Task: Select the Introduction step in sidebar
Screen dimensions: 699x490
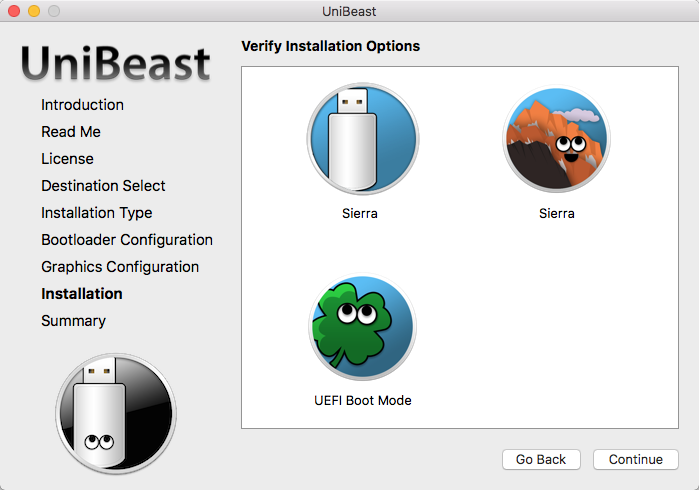Action: [x=82, y=105]
